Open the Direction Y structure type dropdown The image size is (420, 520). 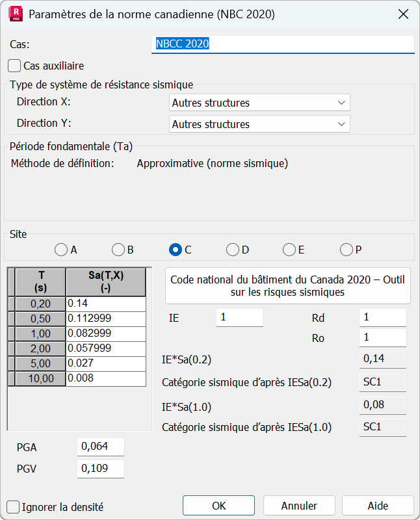coord(259,124)
